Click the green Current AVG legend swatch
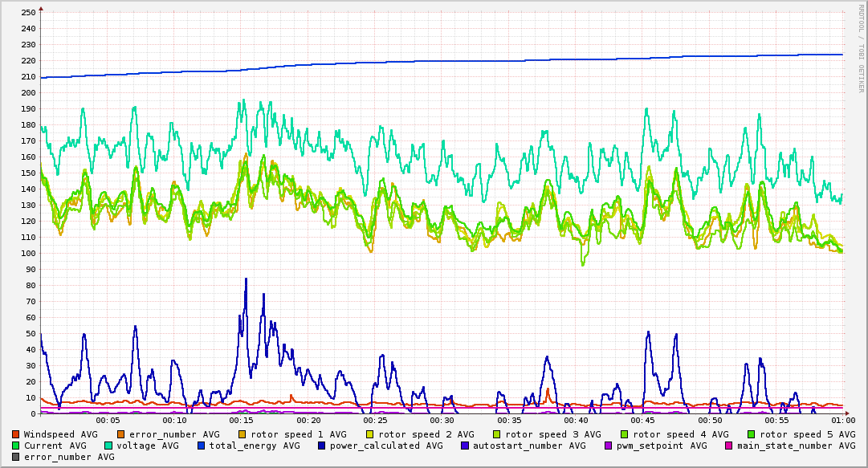The width and height of the screenshot is (868, 468). coord(16,446)
